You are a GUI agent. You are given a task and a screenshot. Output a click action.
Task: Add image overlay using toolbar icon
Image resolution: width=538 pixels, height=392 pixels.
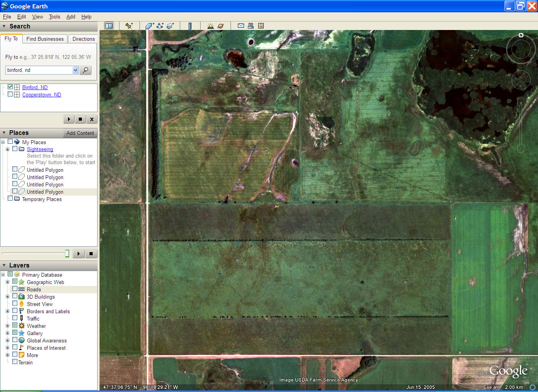(x=170, y=26)
